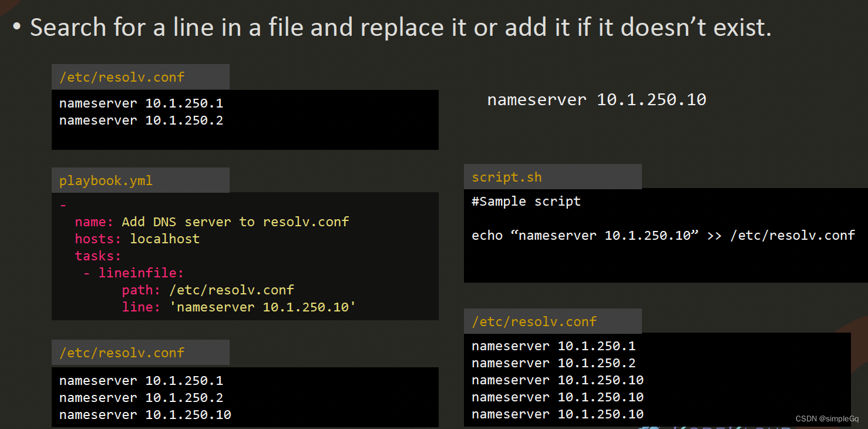Click the "tasks:" key in the playbook

[97, 256]
